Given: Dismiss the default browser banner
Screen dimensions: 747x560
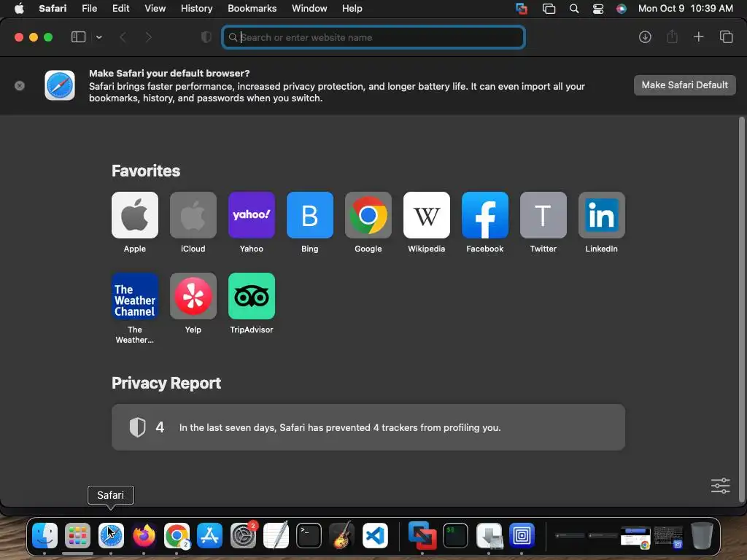Looking at the screenshot, I should click(20, 86).
